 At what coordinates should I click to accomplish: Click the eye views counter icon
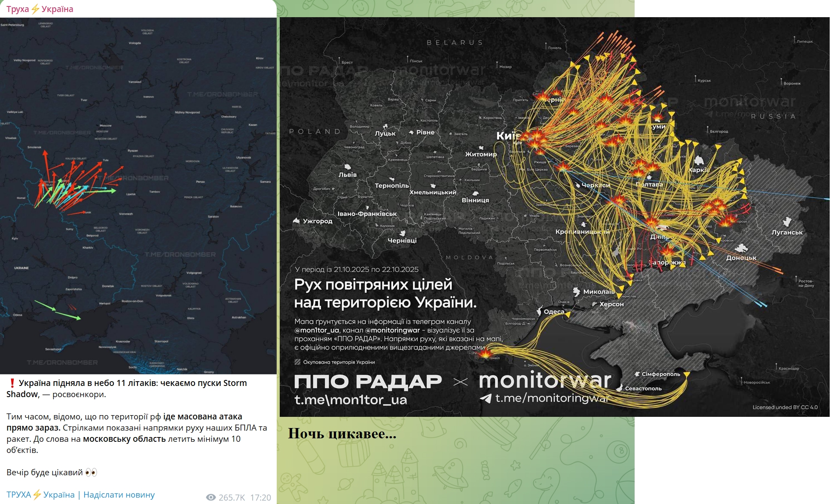tap(211, 497)
